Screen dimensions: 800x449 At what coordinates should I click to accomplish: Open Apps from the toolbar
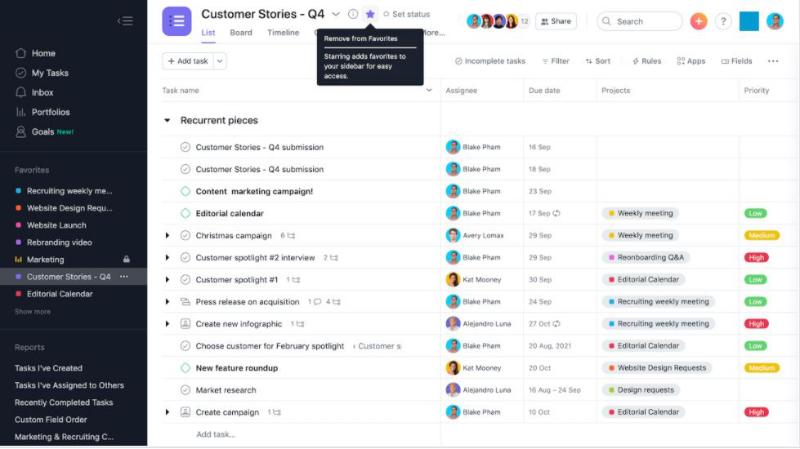click(x=691, y=61)
